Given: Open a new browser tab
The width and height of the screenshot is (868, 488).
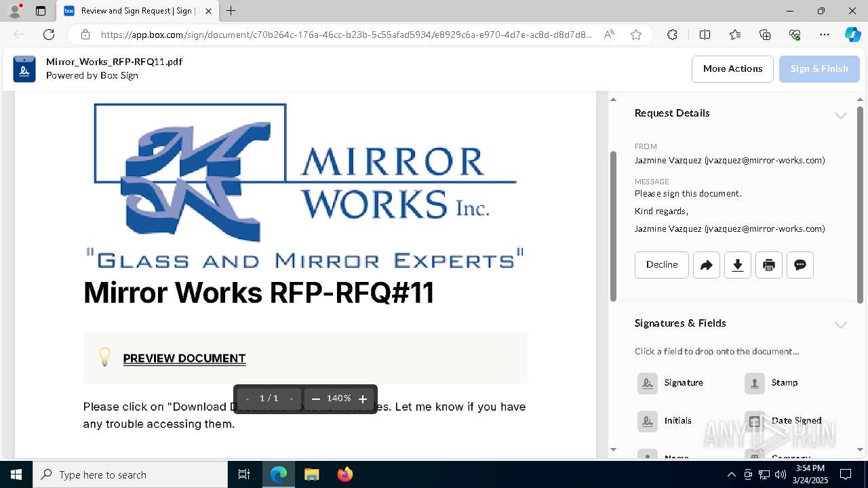Looking at the screenshot, I should coord(231,11).
